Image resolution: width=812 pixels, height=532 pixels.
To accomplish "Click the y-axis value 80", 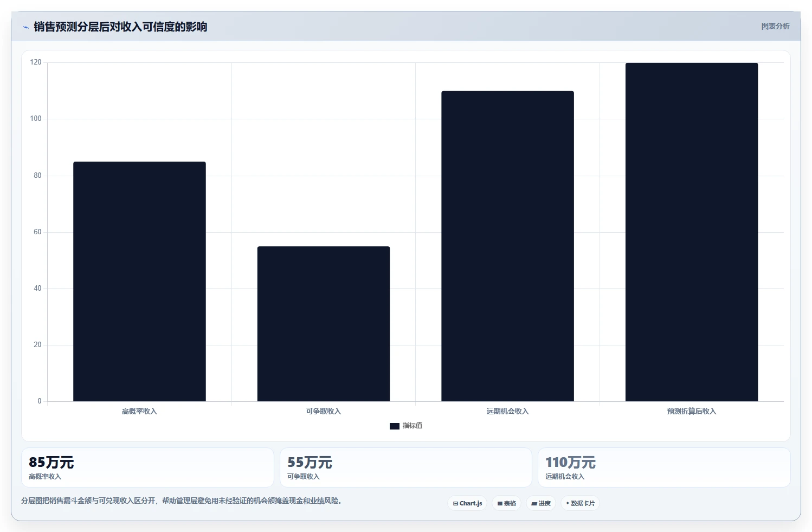I will (37, 176).
